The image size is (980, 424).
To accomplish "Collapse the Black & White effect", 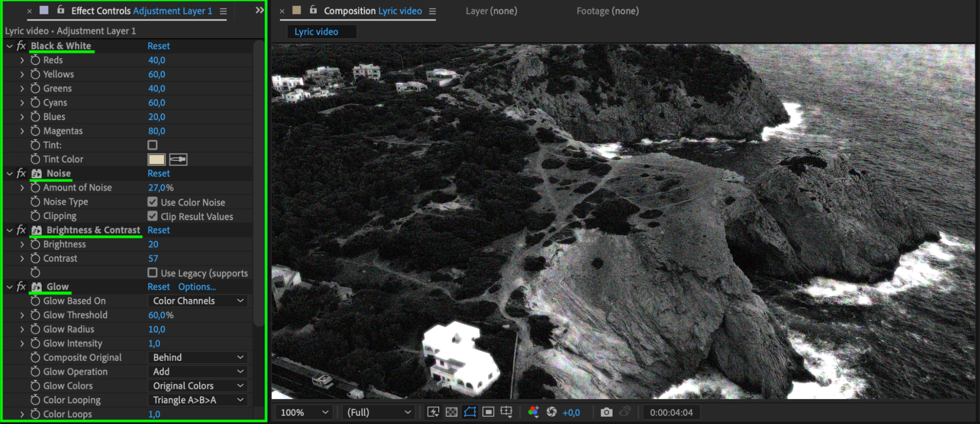I will coord(9,46).
